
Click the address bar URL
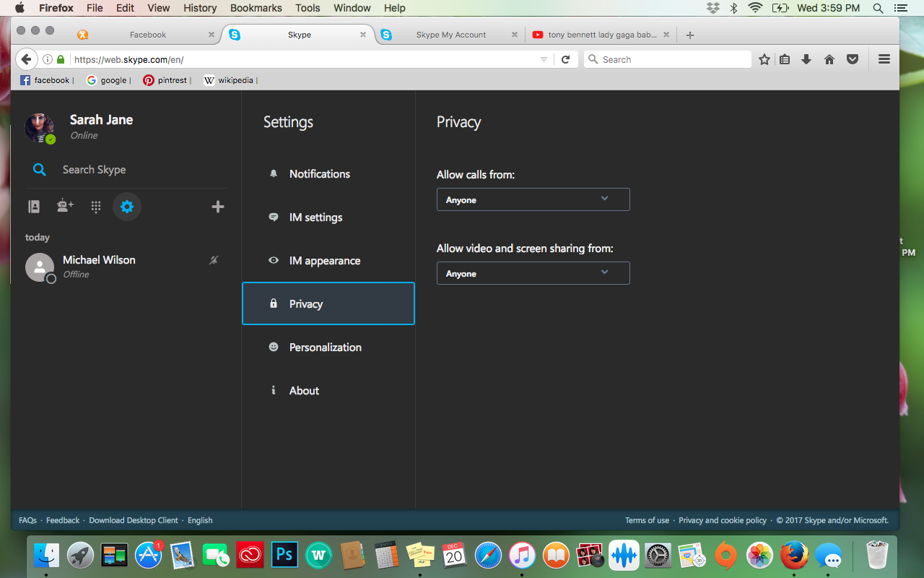(x=128, y=60)
